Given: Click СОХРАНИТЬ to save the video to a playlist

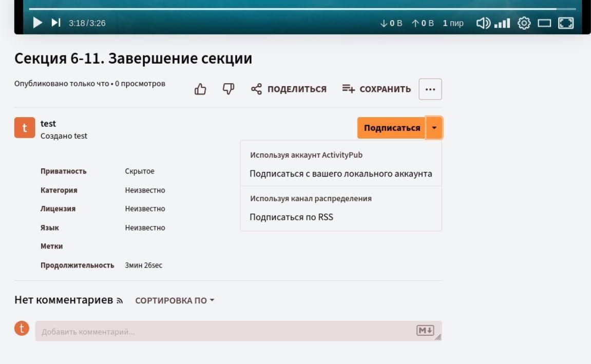Looking at the screenshot, I should point(376,89).
